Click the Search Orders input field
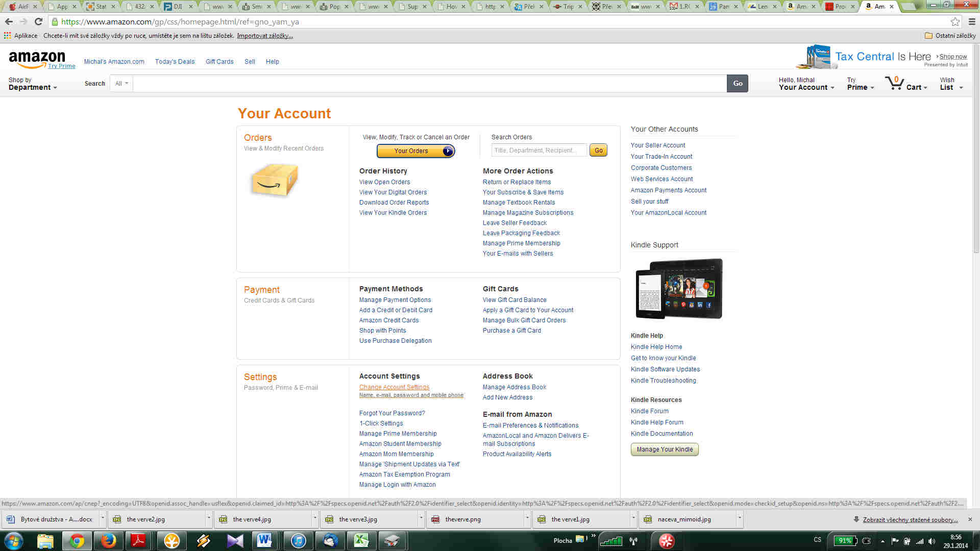The image size is (980, 551). [539, 151]
